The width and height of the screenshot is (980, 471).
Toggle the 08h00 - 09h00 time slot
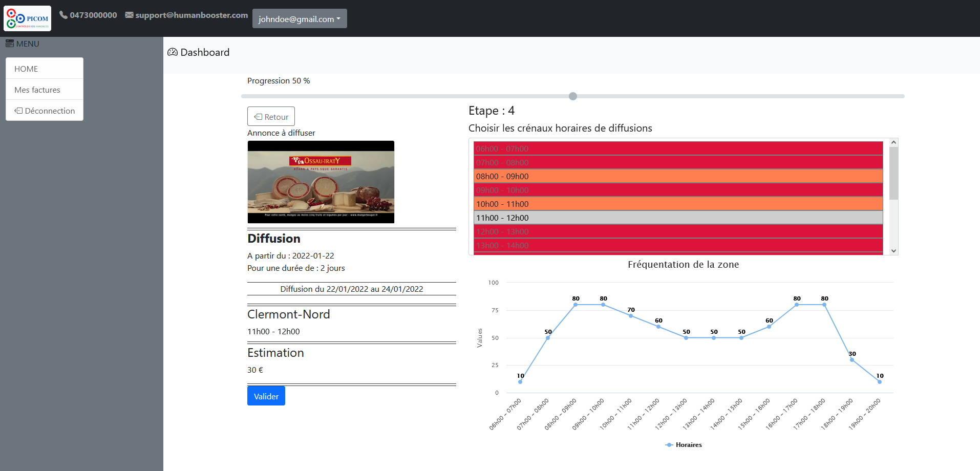pos(678,176)
